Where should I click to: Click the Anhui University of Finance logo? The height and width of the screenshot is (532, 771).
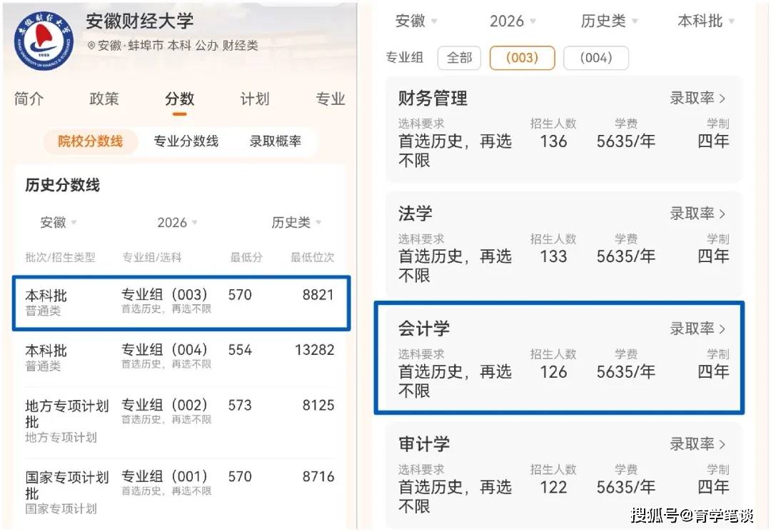coord(44,40)
